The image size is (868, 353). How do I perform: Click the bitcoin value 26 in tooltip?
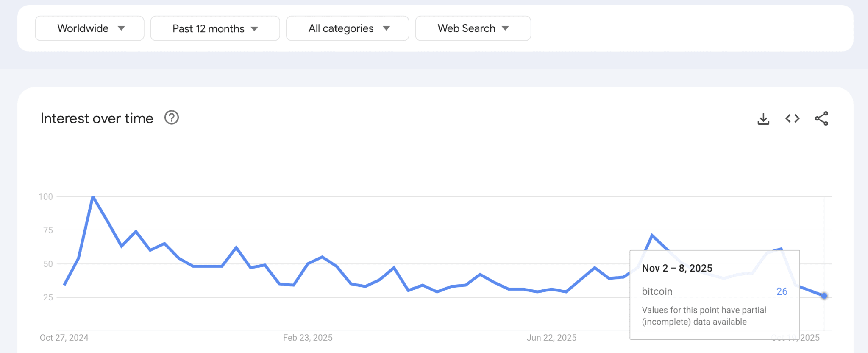click(782, 291)
